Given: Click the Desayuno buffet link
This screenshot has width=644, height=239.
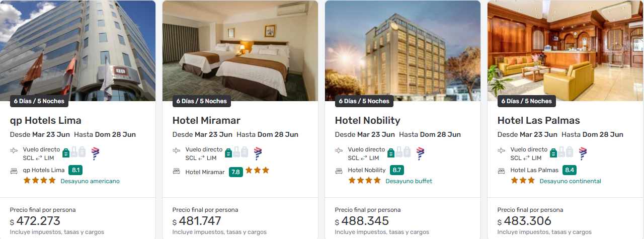Looking at the screenshot, I should 409,181.
